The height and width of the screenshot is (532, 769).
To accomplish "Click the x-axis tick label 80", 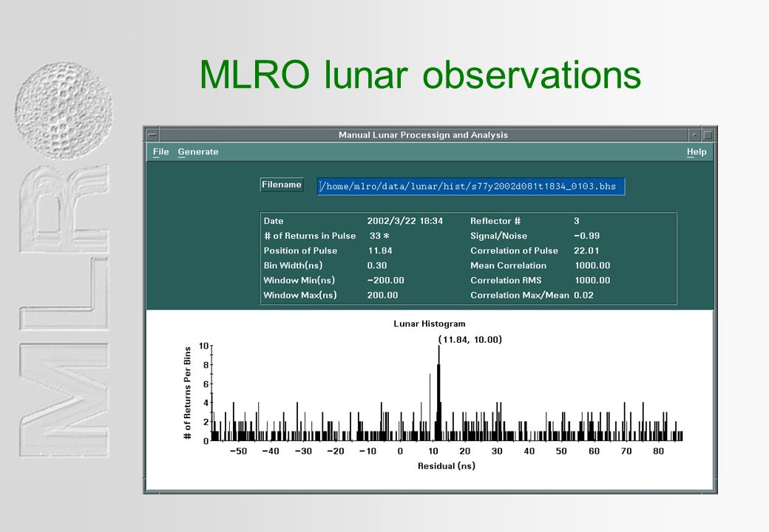I will coord(658,451).
